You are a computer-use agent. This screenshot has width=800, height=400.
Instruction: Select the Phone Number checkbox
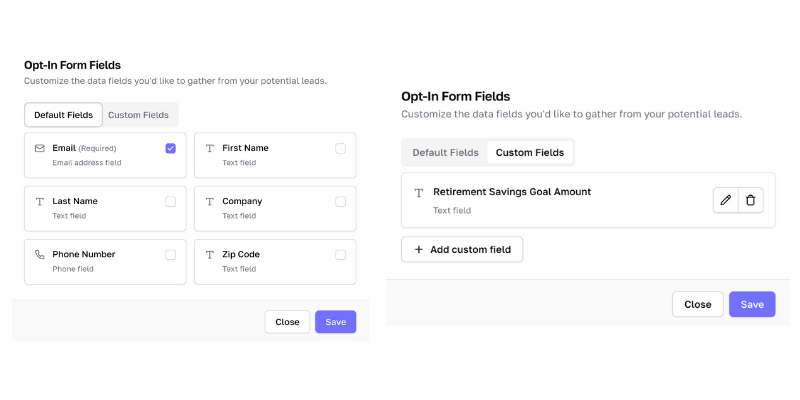[170, 255]
